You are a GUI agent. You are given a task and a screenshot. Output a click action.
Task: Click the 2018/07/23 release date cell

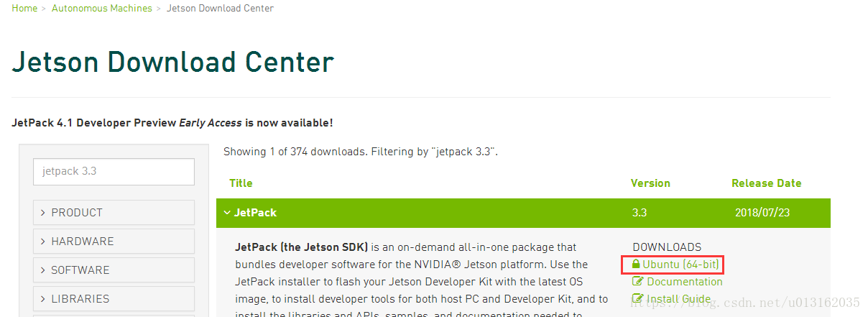(763, 213)
